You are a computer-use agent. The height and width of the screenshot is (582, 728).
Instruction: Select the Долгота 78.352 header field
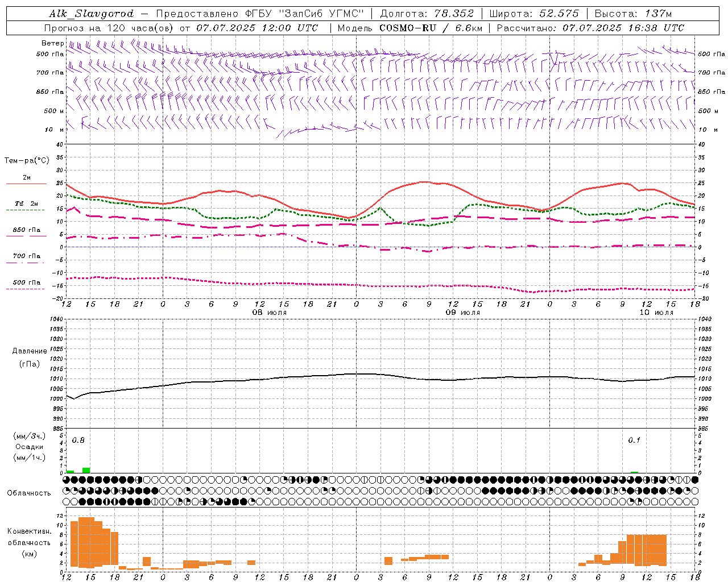point(427,14)
